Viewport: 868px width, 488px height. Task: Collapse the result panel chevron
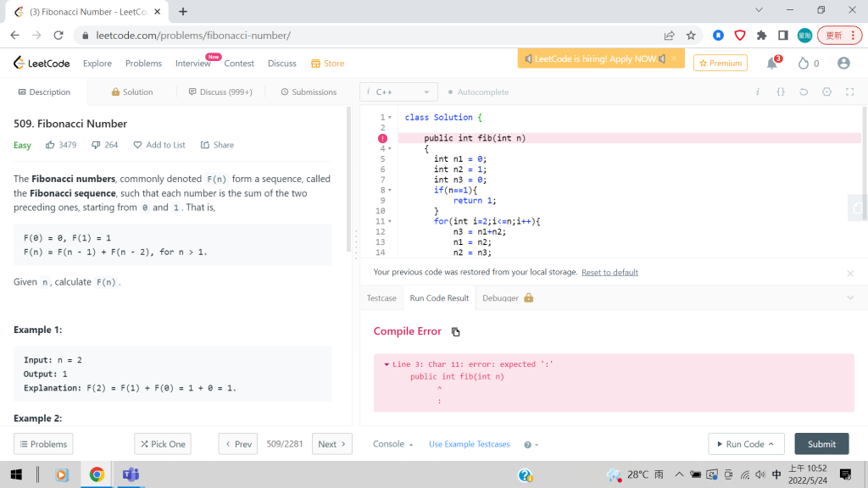click(x=850, y=297)
